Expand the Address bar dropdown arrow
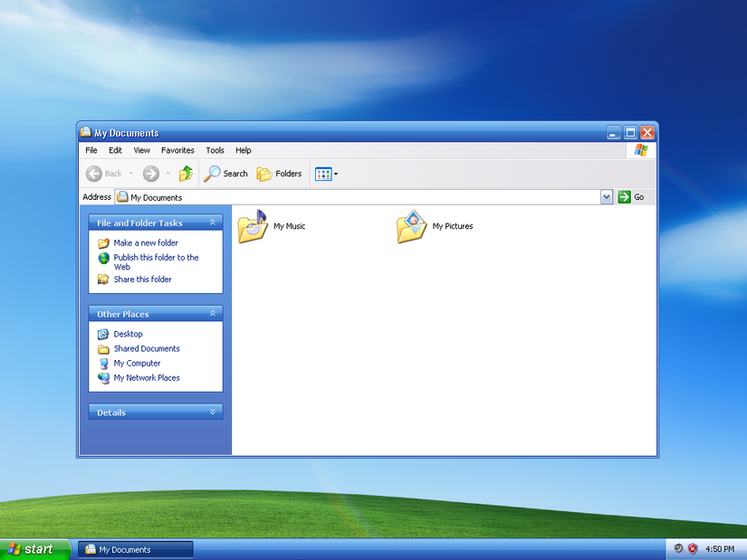This screenshot has width=747, height=560. pos(607,197)
